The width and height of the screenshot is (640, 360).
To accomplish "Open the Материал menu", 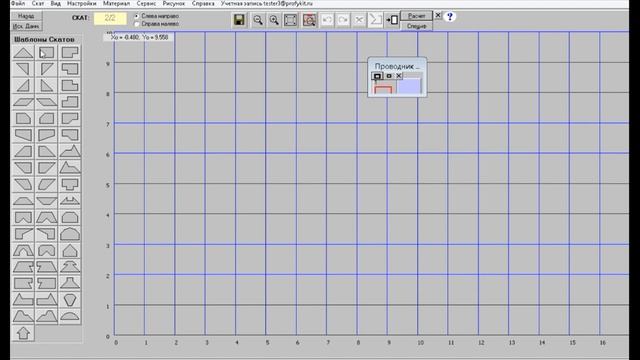I will pyautogui.click(x=116, y=3).
